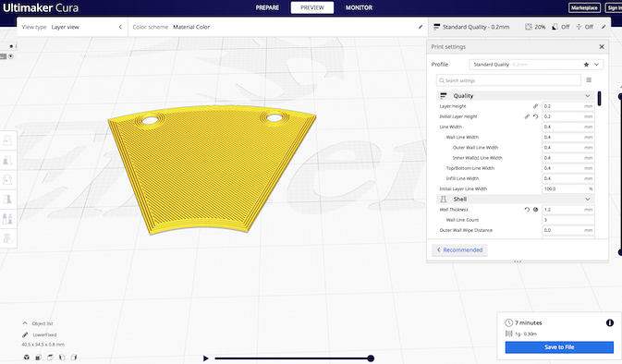Image resolution: width=622 pixels, height=364 pixels.
Task: Click the Outer Wall Line Width field
Action: [x=568, y=148]
